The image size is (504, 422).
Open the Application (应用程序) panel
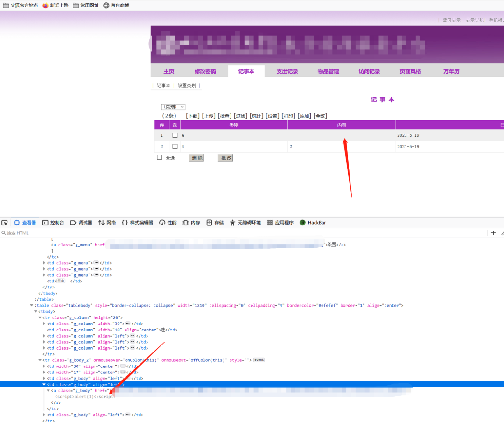tap(280, 223)
